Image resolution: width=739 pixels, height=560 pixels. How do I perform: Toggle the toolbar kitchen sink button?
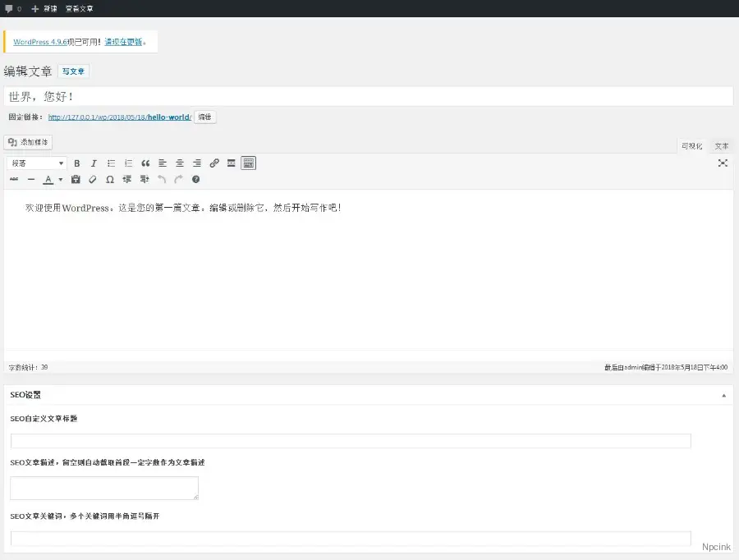point(249,163)
